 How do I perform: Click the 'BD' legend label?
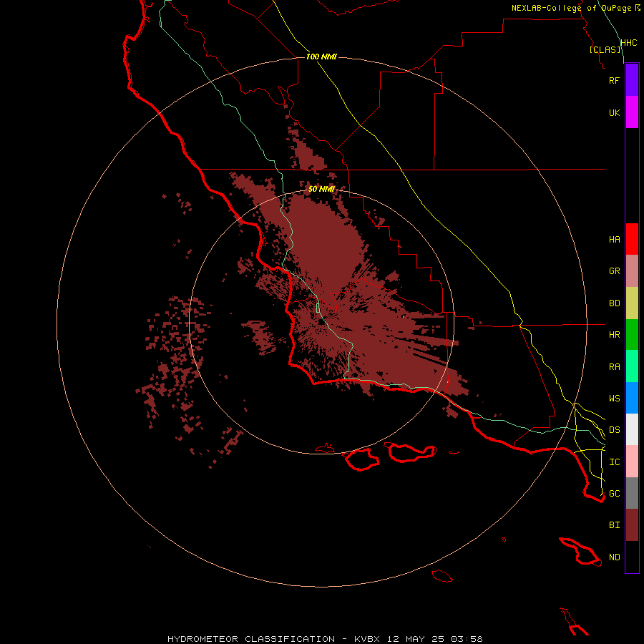(614, 303)
